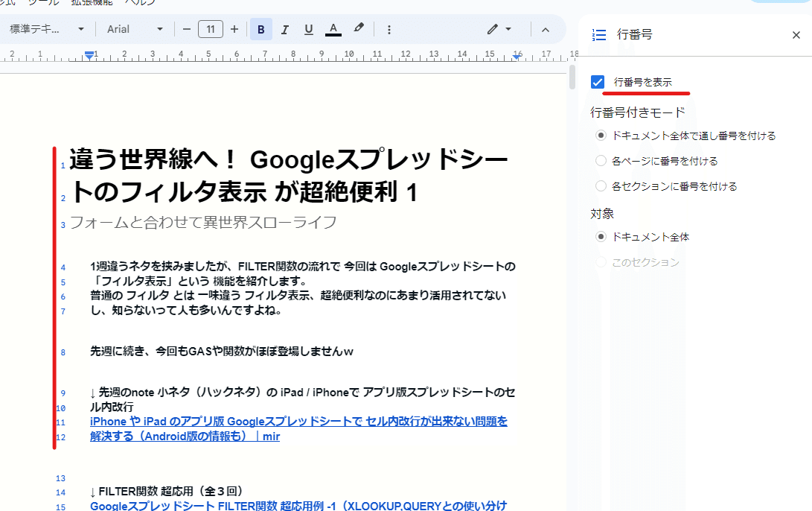The height and width of the screenshot is (511, 812).
Task: Open the three-dot more options menu
Action: pos(389,30)
